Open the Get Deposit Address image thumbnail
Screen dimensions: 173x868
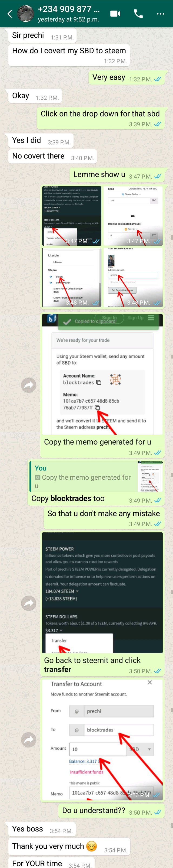point(133,277)
